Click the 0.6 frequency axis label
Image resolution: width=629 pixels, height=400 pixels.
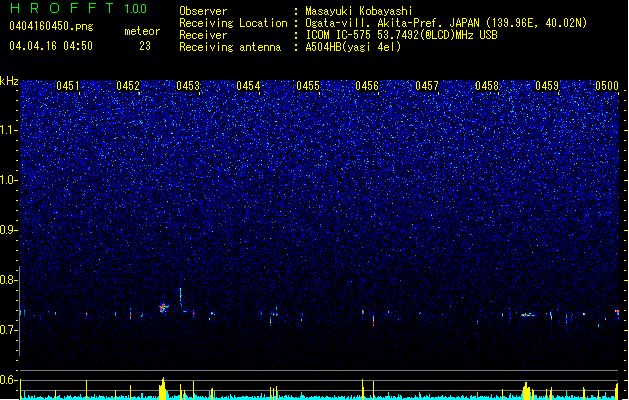9,380
